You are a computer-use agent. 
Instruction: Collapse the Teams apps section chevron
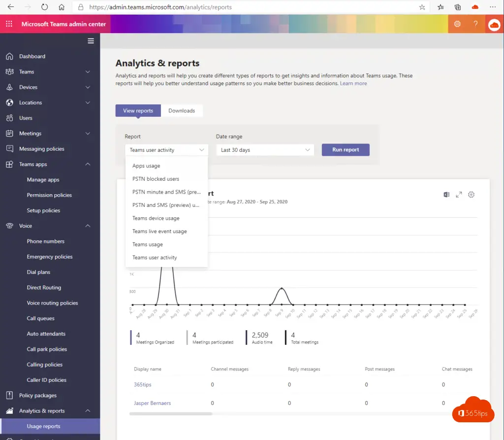(x=88, y=164)
